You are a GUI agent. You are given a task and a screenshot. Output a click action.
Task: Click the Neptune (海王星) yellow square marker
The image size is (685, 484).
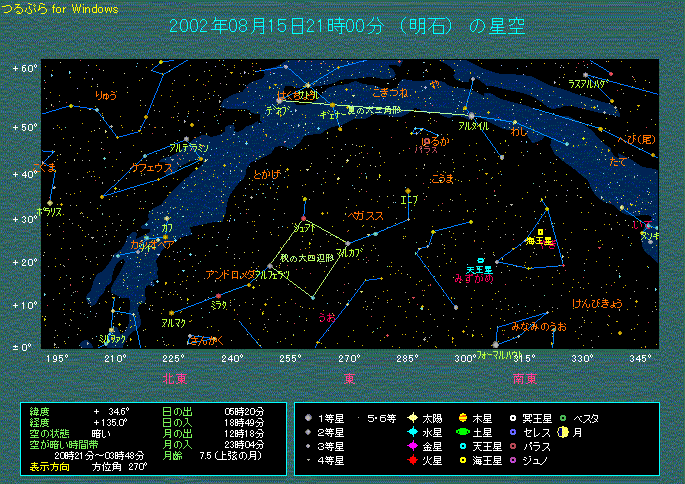point(540,232)
